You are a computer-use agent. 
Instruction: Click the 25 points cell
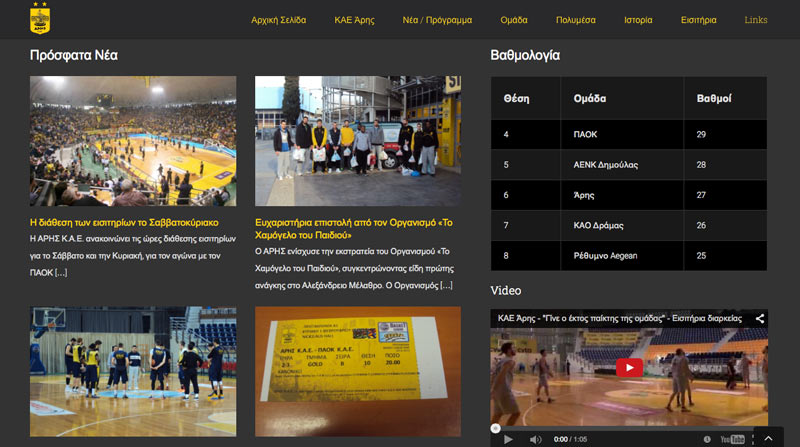point(725,256)
